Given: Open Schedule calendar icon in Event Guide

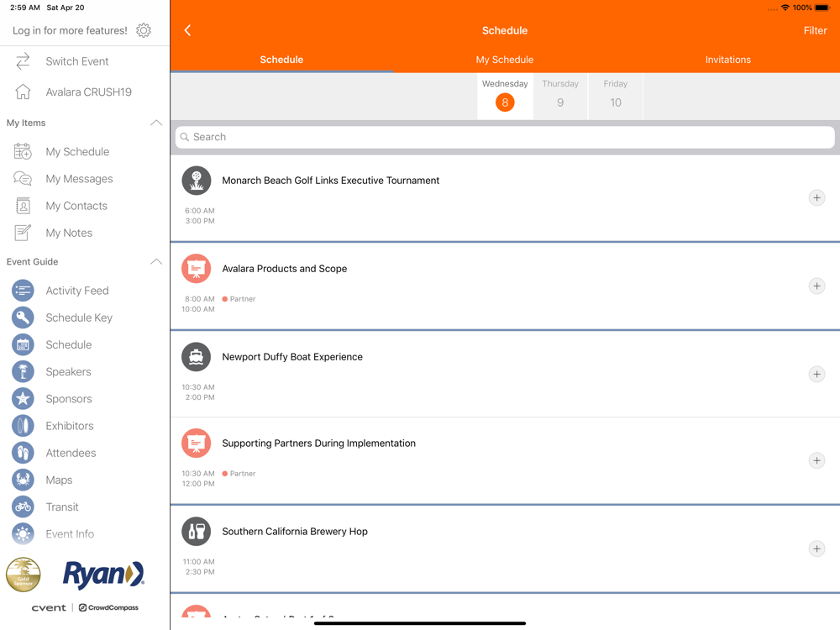Looking at the screenshot, I should [23, 344].
